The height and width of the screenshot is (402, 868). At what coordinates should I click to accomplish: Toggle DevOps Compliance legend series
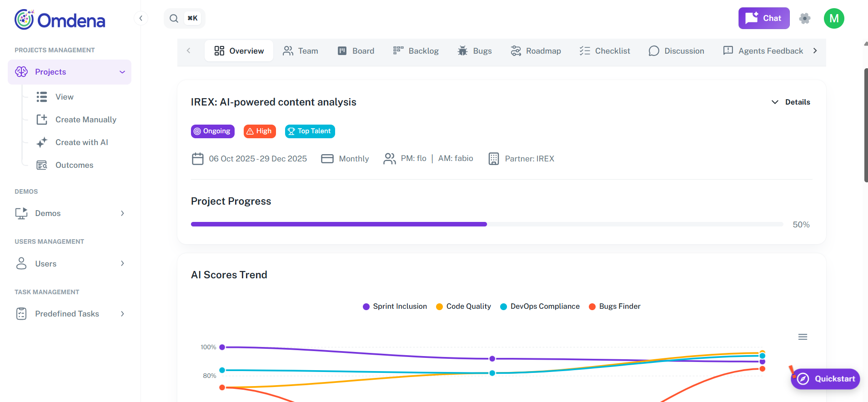click(x=540, y=307)
